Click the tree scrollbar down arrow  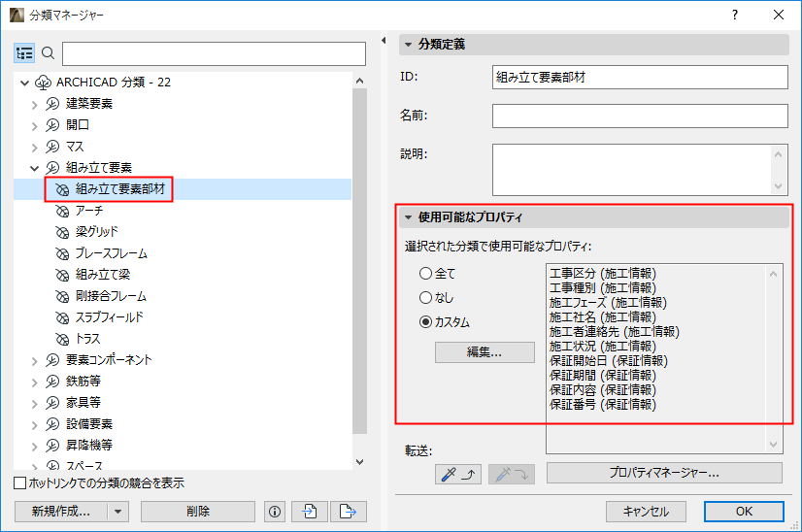359,462
